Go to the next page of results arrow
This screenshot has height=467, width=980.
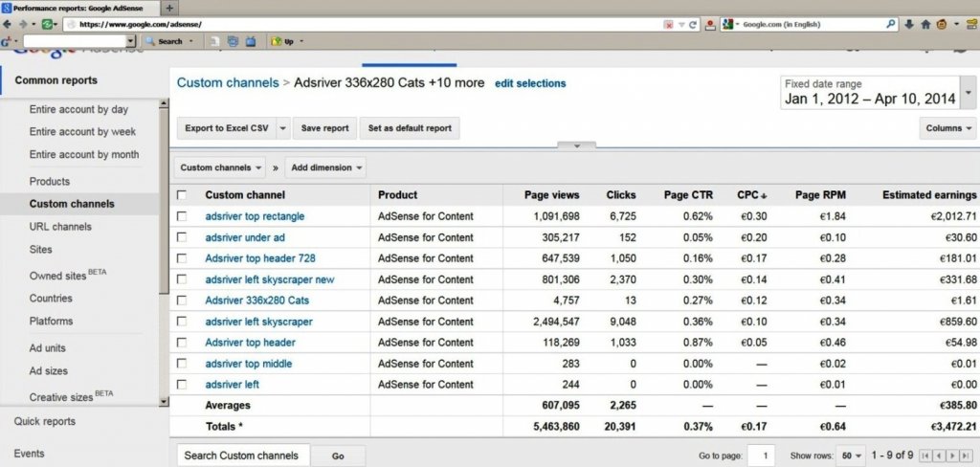pyautogui.click(x=951, y=456)
